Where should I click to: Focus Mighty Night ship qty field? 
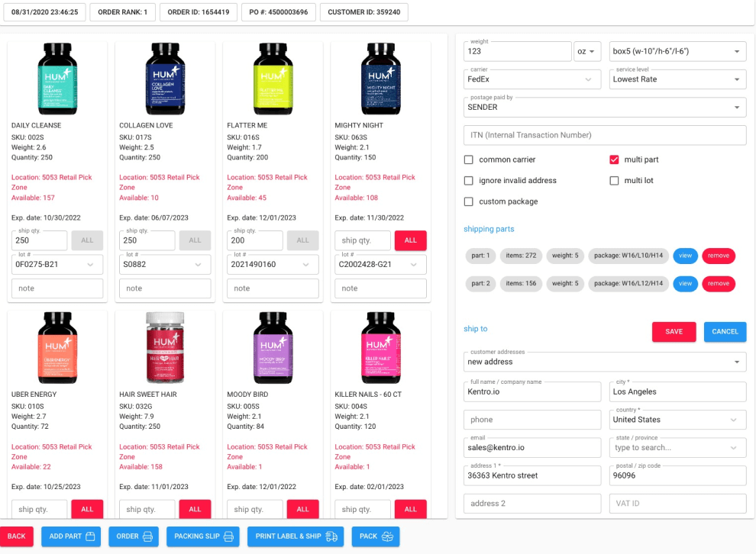coord(363,240)
